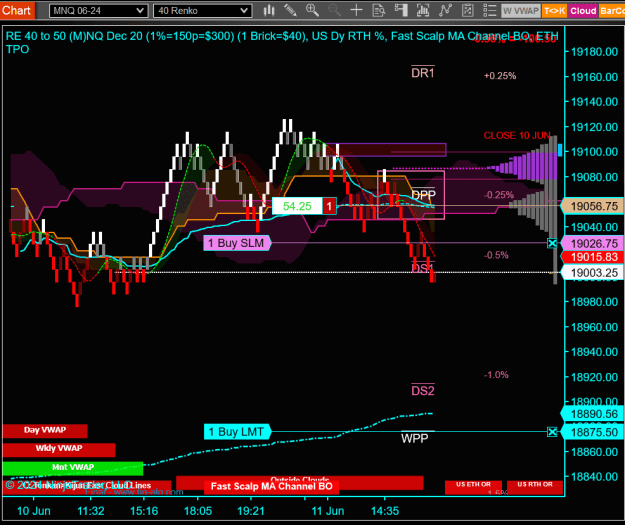
Task: Toggle the BarCo toolbar button
Action: (611, 11)
